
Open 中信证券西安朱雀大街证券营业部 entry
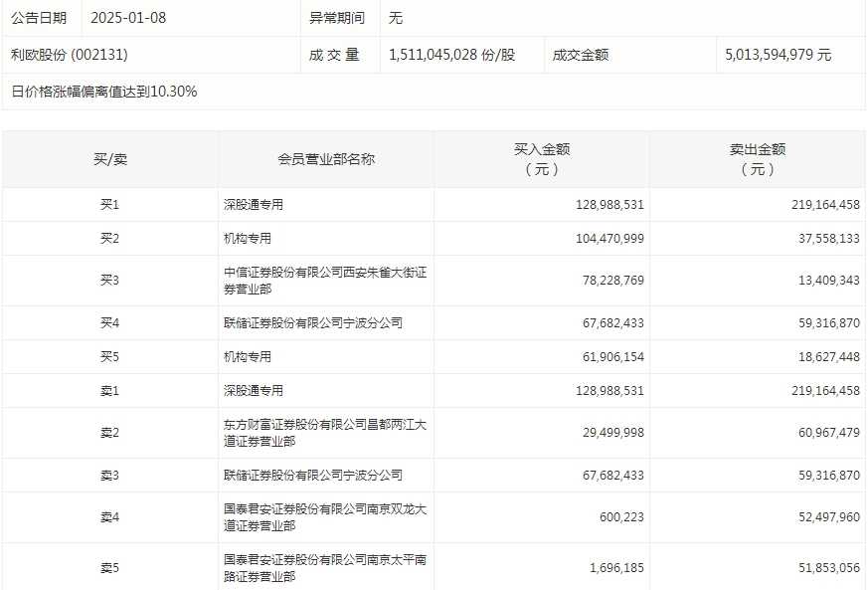pos(325,281)
